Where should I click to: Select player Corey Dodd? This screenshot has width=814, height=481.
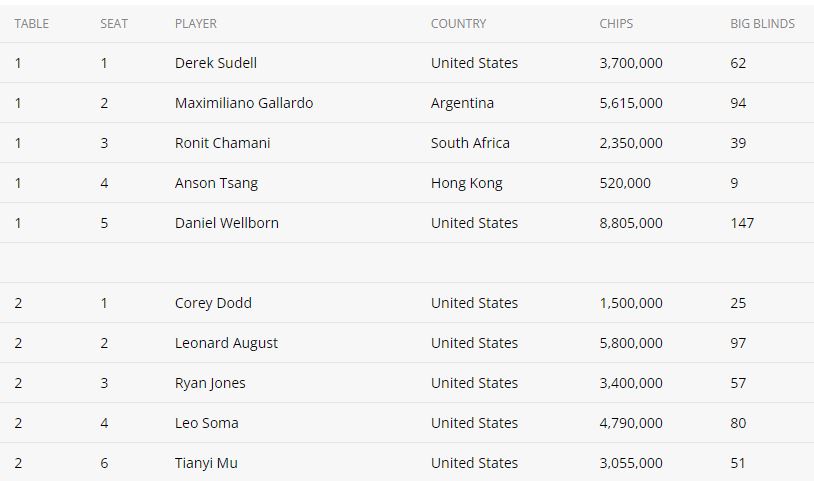click(213, 303)
